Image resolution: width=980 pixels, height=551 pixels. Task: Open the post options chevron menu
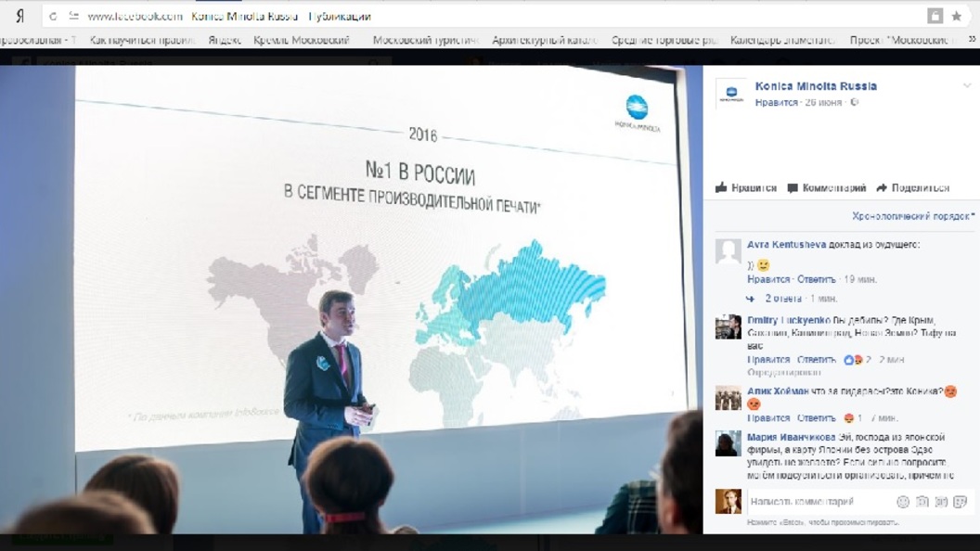tap(967, 85)
